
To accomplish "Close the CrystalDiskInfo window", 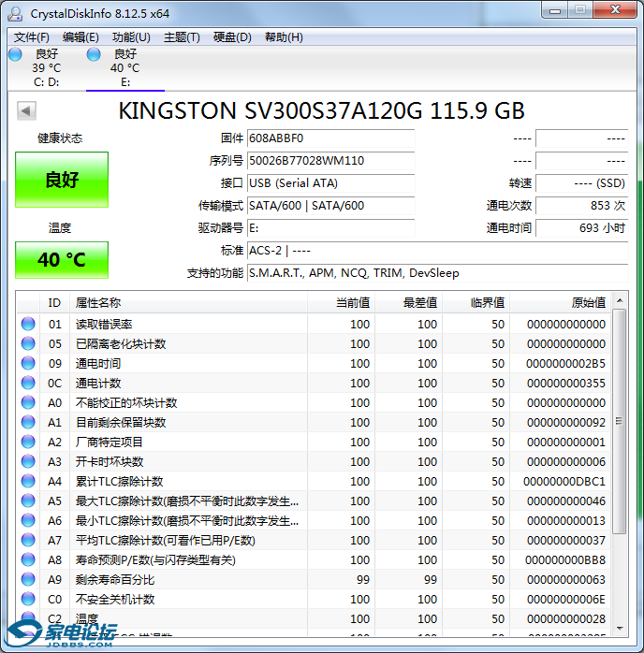I will (x=615, y=10).
